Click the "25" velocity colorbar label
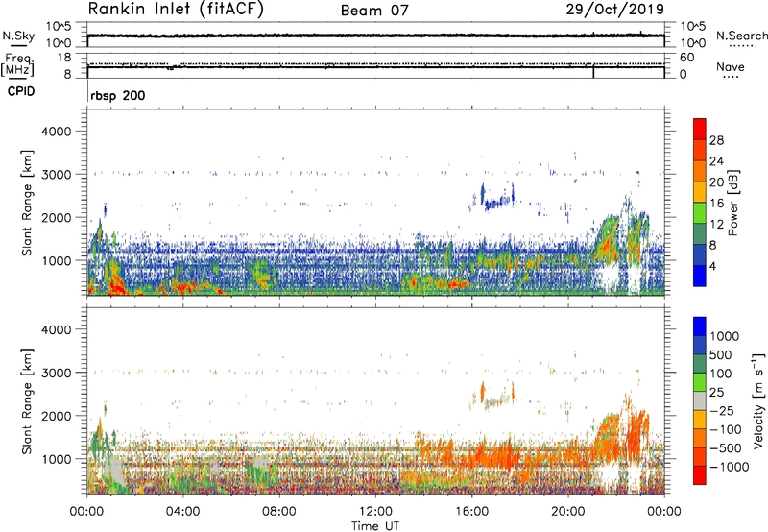Screen dimensions: 768x532 [x=716, y=392]
